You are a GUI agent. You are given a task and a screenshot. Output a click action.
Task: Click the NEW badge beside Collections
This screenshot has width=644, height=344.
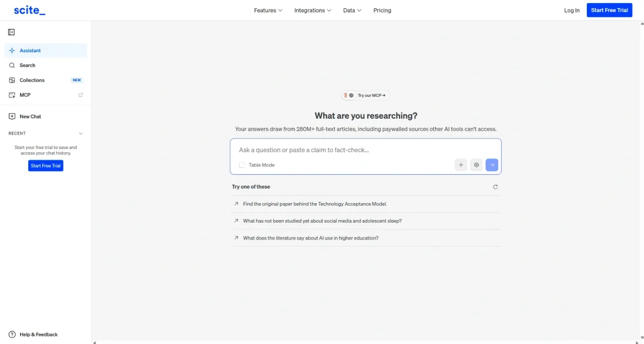[x=77, y=80]
